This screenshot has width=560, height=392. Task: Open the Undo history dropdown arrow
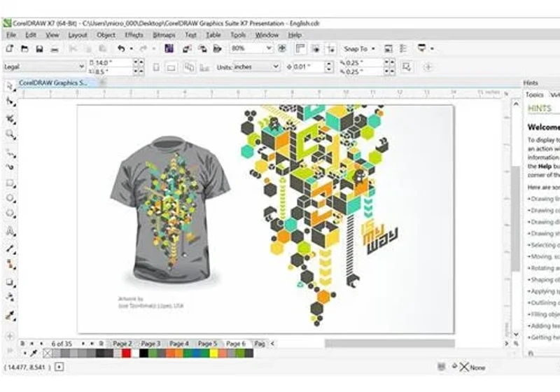[x=132, y=48]
